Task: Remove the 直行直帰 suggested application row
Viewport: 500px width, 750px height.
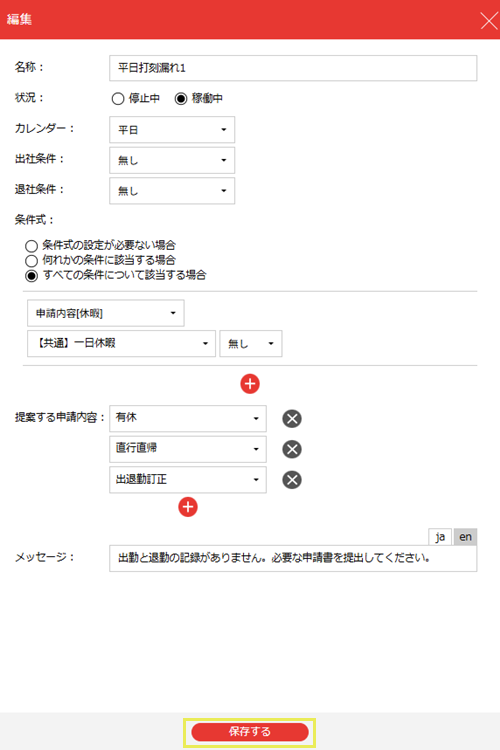Action: 292,449
